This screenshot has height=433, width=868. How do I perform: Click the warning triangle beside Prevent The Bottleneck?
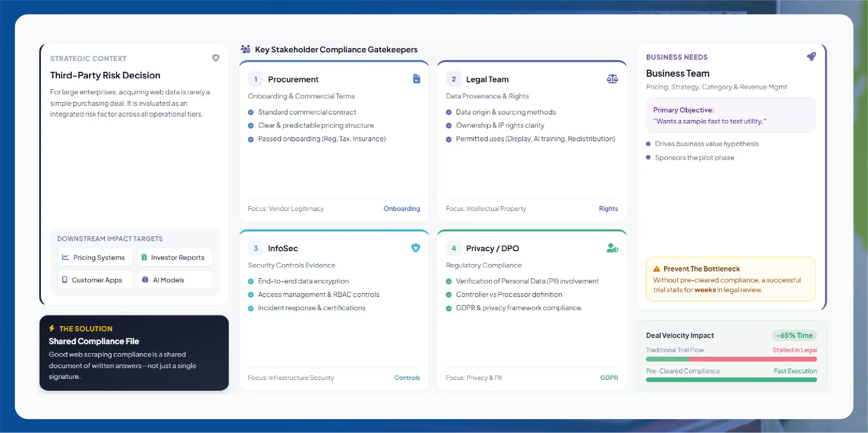[657, 269]
